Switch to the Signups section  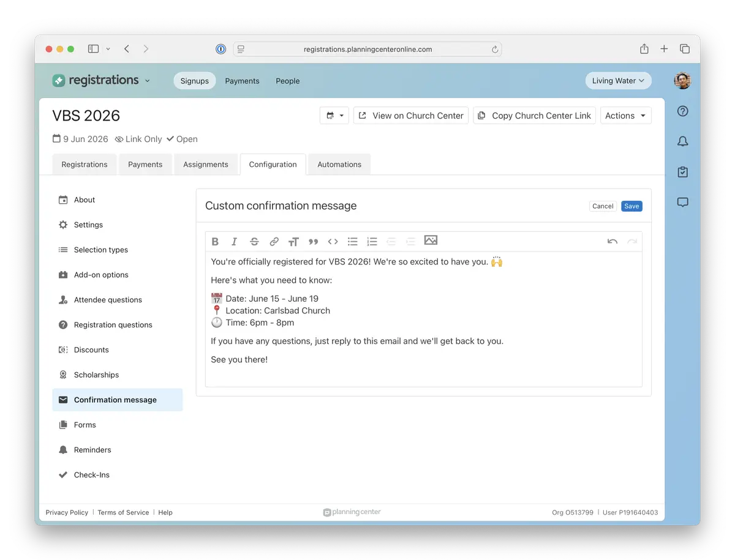195,81
